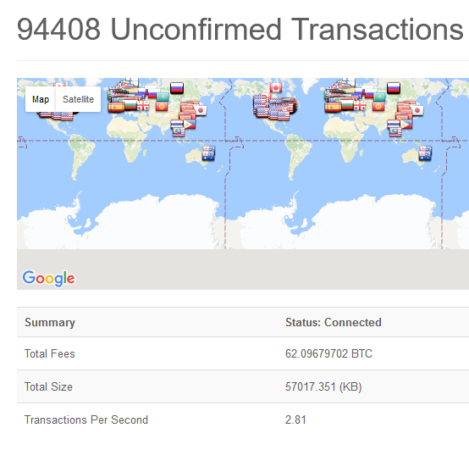Click the Kyrgyzstan flag marker on left map copy
Viewport: 469px width, 450px height.
[x=162, y=107]
